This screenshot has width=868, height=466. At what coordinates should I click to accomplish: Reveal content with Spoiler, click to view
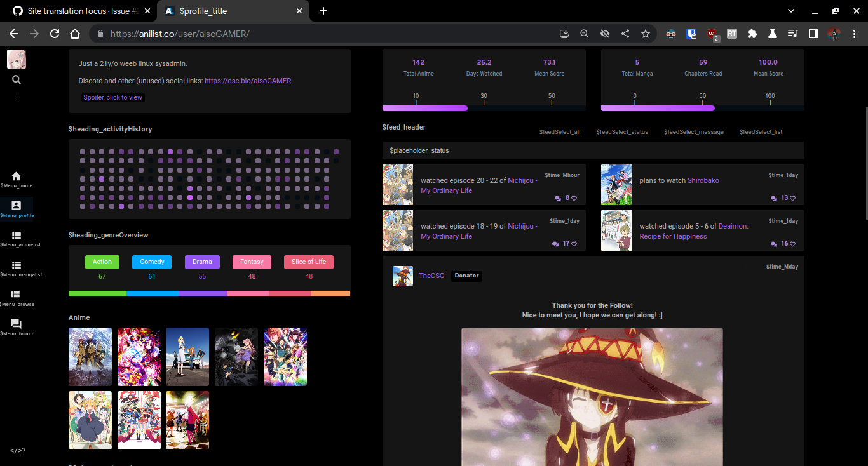112,97
